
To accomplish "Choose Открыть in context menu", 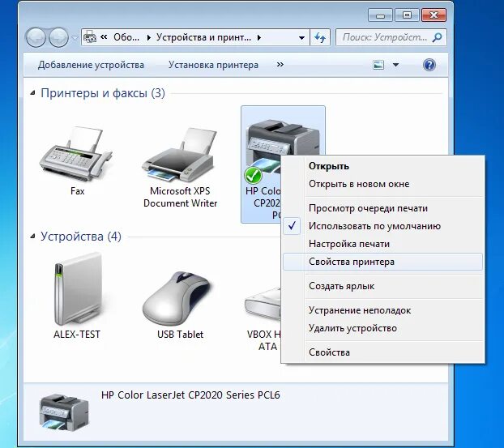I will pos(382,166).
